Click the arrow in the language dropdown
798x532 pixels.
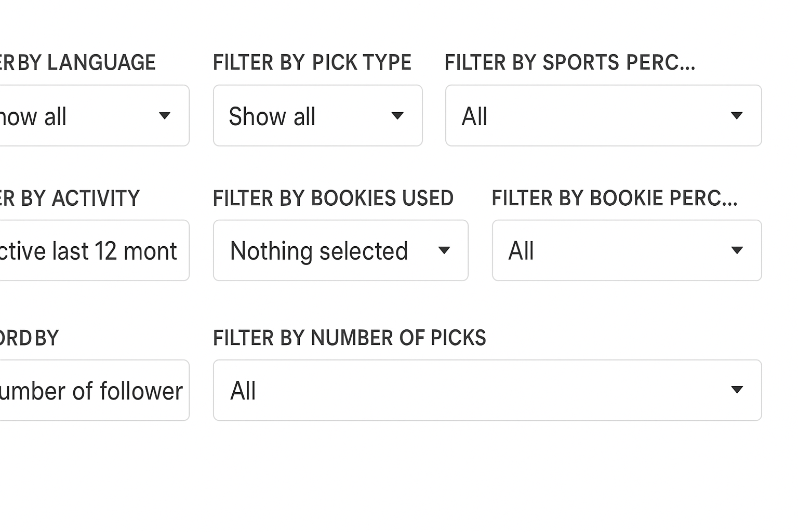coord(165,116)
